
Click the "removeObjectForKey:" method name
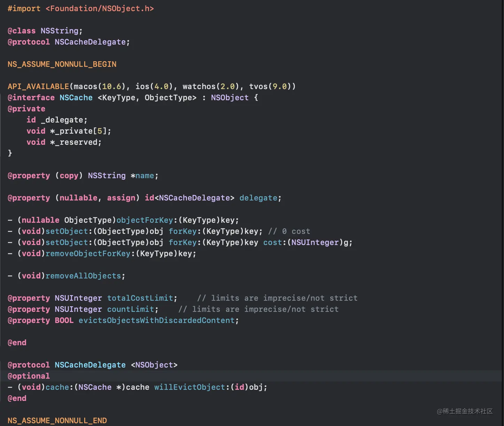pyautogui.click(x=90, y=253)
